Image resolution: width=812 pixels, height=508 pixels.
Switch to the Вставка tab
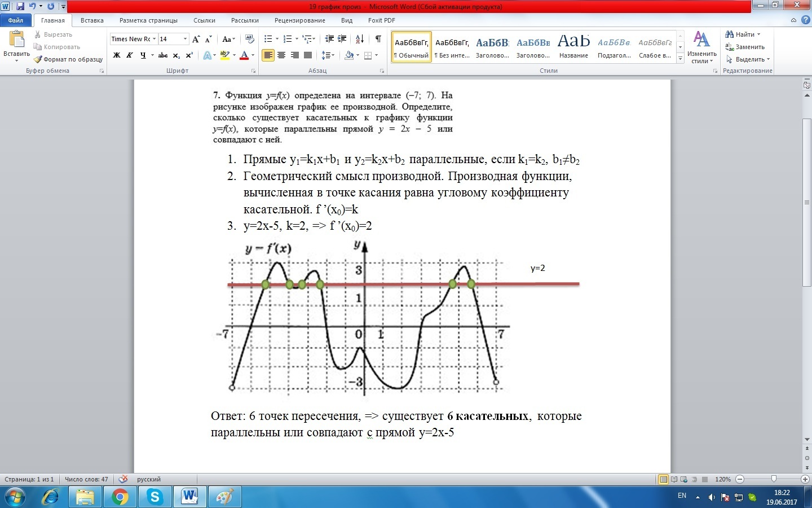(x=92, y=20)
